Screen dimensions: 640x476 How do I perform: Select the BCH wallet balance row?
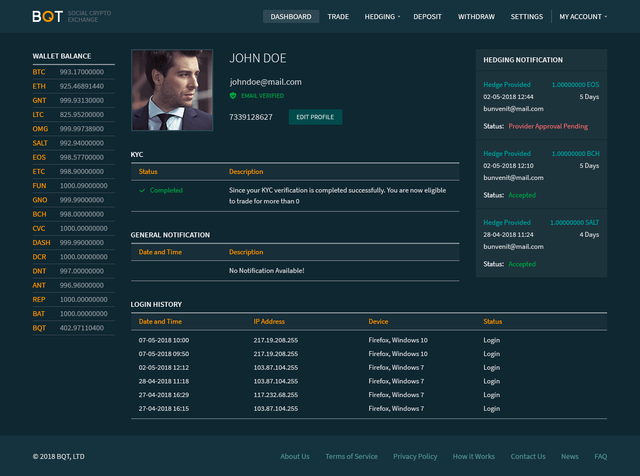pyautogui.click(x=73, y=214)
